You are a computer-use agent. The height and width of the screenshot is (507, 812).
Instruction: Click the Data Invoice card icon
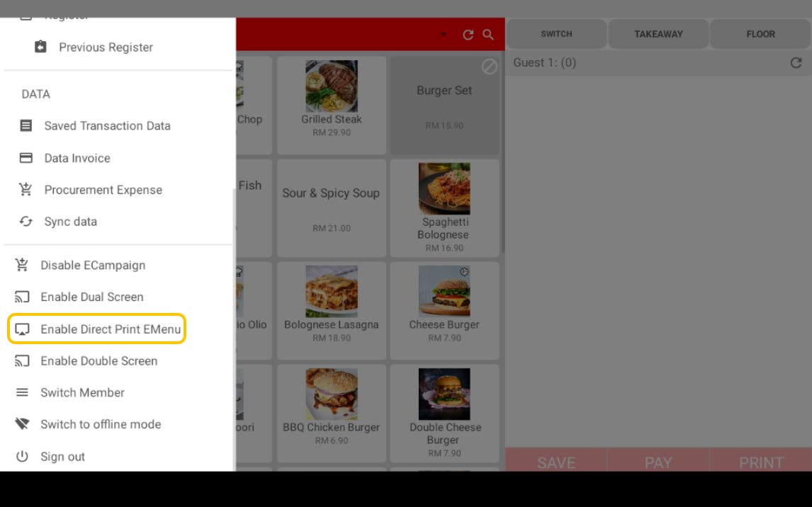click(x=26, y=158)
